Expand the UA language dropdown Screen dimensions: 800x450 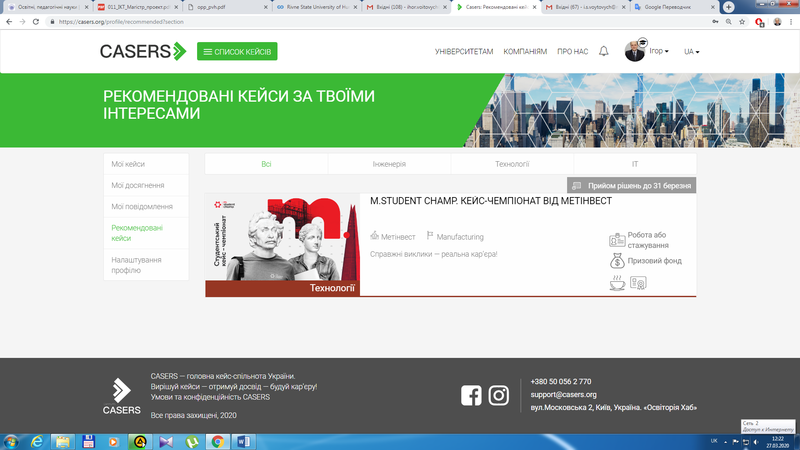click(691, 52)
